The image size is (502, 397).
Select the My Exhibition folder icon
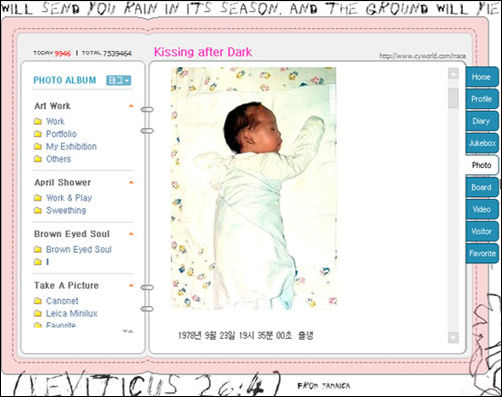[38, 147]
